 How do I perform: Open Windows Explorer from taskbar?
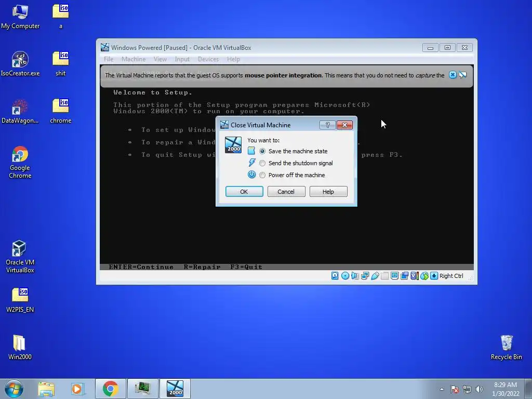coord(46,389)
